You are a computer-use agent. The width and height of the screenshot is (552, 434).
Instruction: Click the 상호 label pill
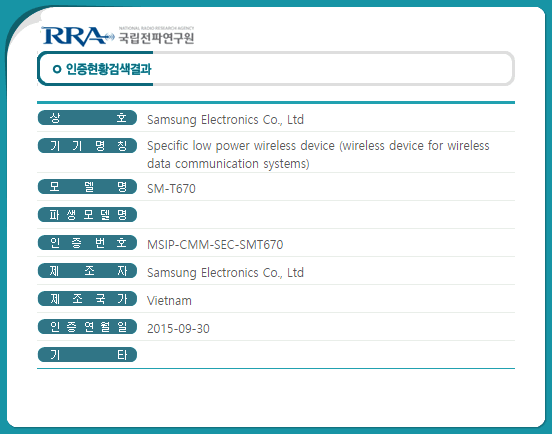[87, 118]
